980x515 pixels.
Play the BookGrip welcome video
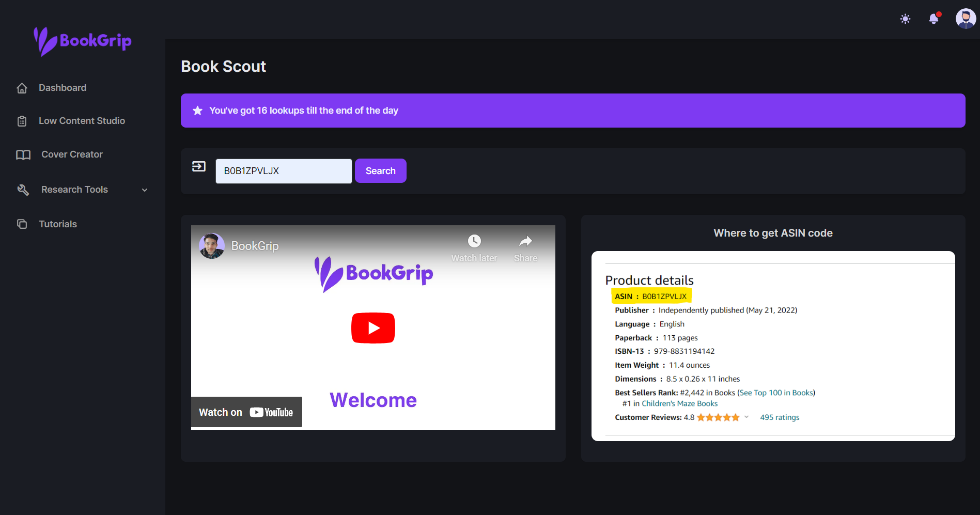(x=373, y=328)
